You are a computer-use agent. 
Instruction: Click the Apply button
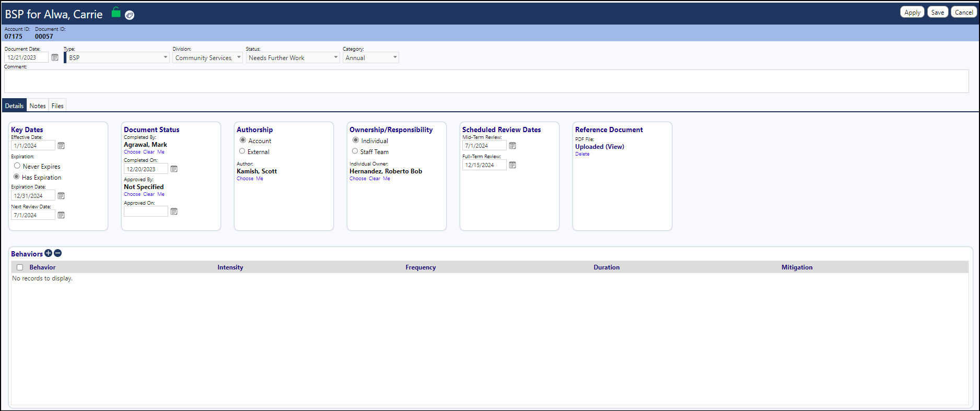point(912,12)
